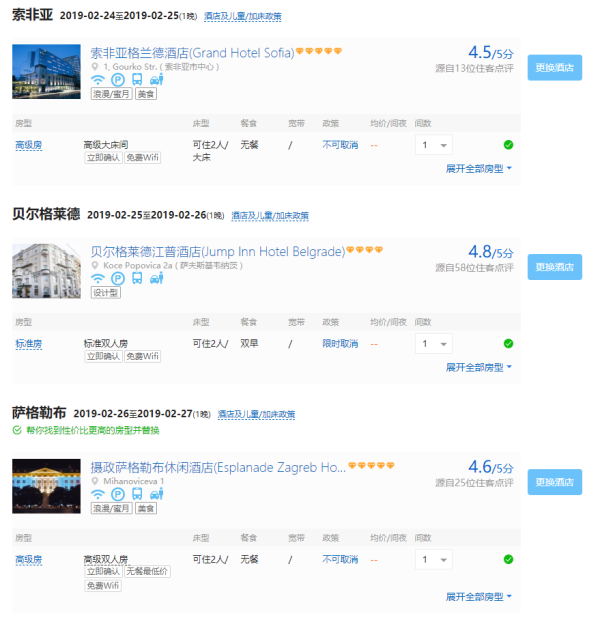Click bus shuttle icon for Esplanade Zagreb hotel
Screen dimensions: 600x618
tap(137, 494)
